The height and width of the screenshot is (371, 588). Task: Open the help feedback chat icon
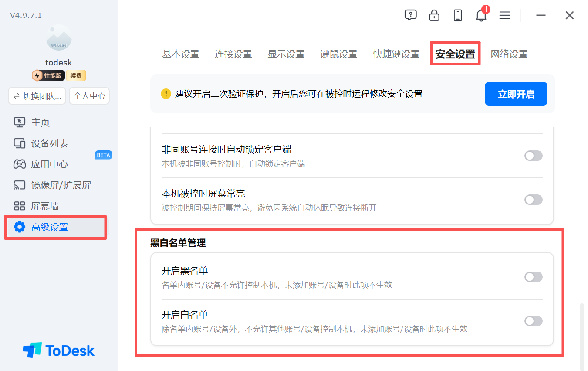410,15
